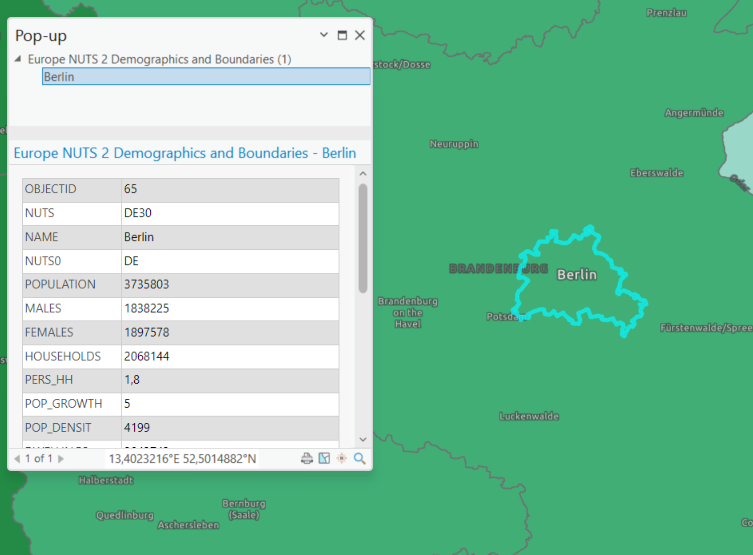The image size is (753, 555).
Task: Click the scroll up arrow in attribute table
Action: coord(363,173)
